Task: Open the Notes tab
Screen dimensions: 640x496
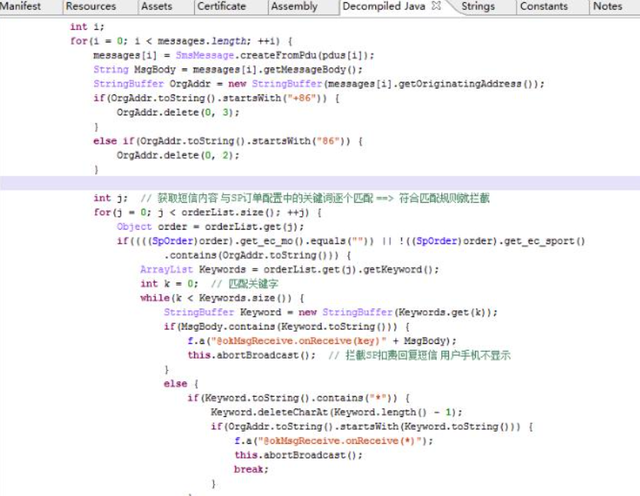Action: click(x=607, y=6)
